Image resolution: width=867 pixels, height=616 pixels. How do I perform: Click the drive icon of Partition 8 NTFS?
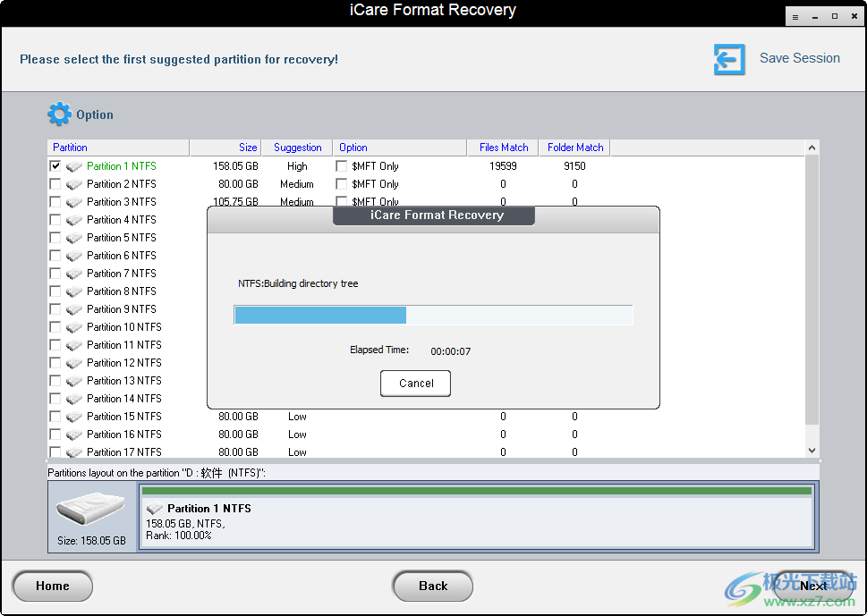74,291
